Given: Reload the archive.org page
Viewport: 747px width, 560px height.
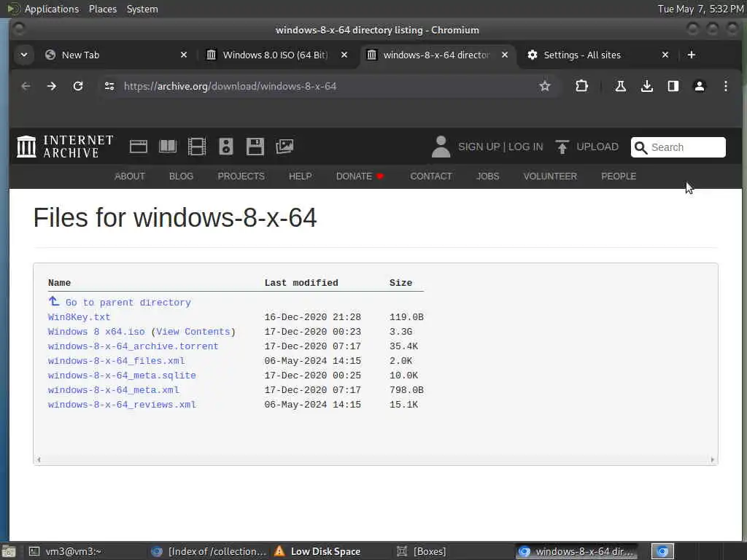Looking at the screenshot, I should coord(77,86).
